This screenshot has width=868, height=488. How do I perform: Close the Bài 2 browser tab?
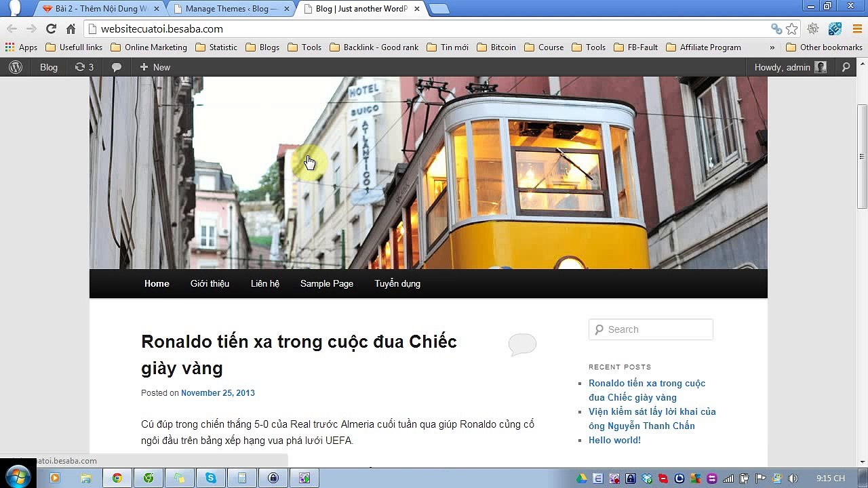click(x=156, y=9)
